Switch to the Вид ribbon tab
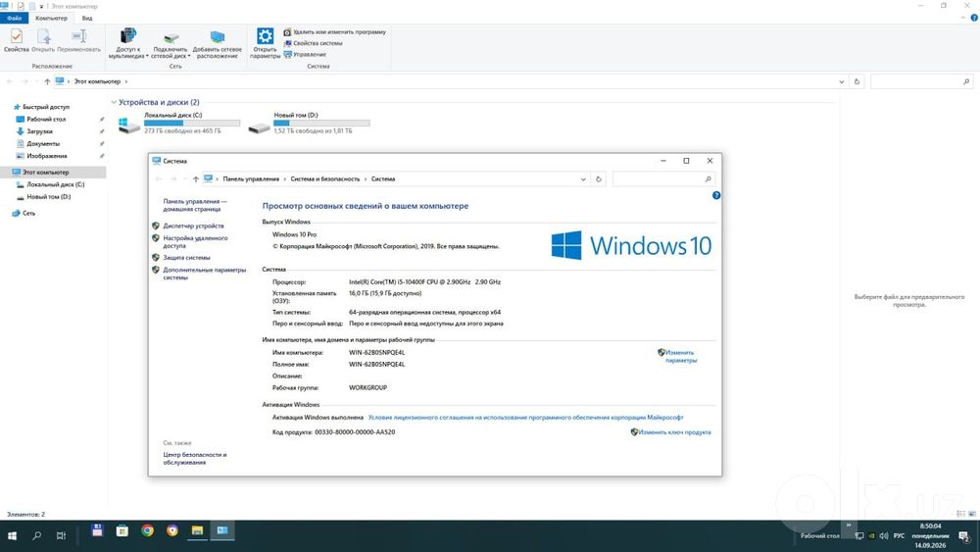The image size is (980, 552). click(x=87, y=18)
